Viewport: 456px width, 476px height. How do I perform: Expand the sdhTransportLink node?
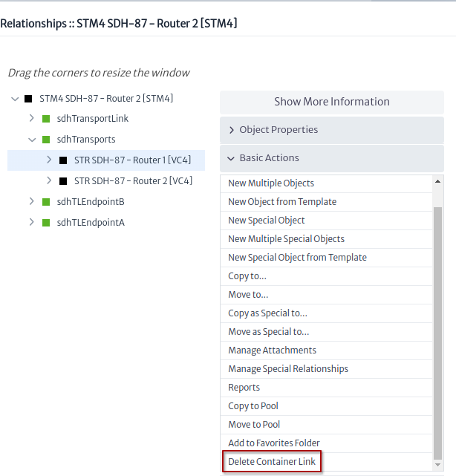tap(32, 118)
